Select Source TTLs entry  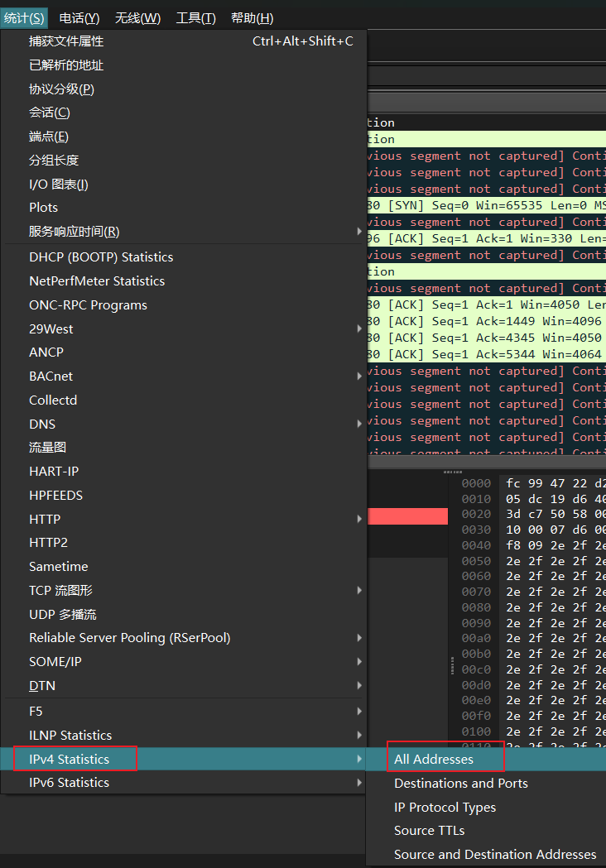pos(486,831)
